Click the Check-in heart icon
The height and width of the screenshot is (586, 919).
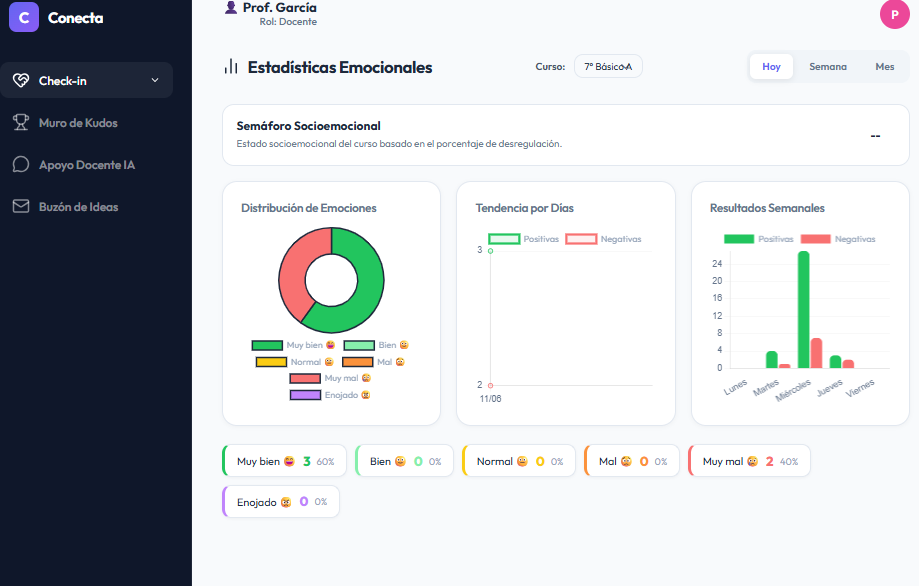(x=21, y=80)
